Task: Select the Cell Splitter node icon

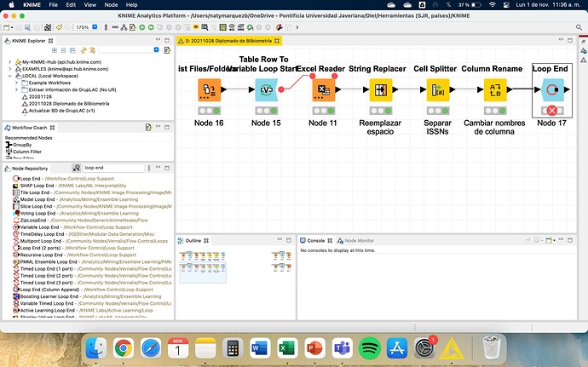Action: coord(438,90)
